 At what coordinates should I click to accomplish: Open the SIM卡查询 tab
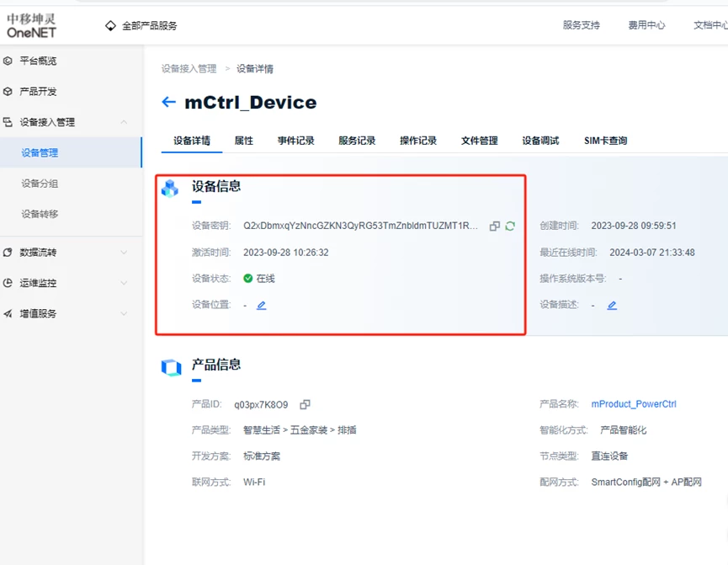605,141
